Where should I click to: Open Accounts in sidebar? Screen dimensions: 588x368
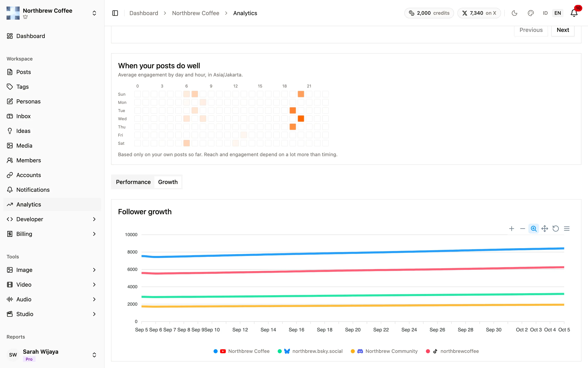pos(52,175)
